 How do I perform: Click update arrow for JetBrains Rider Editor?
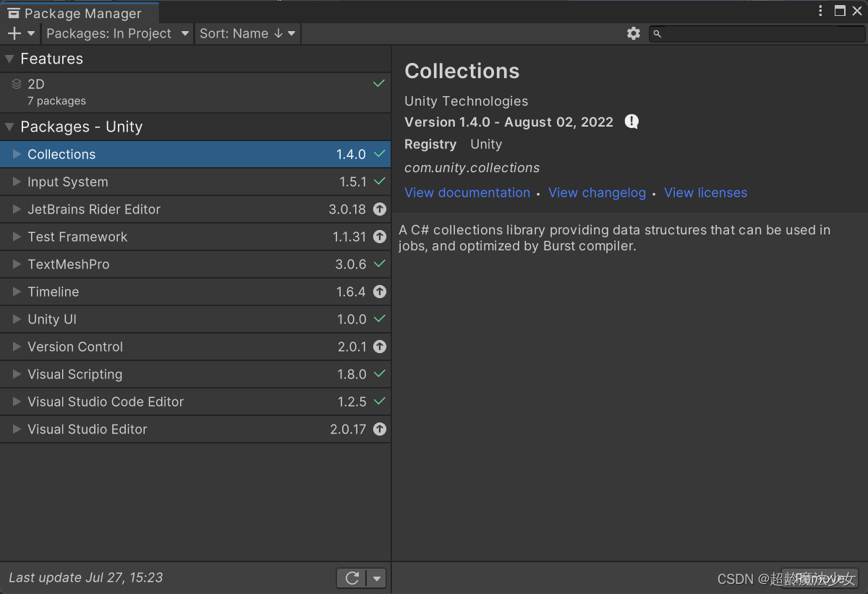coord(380,209)
